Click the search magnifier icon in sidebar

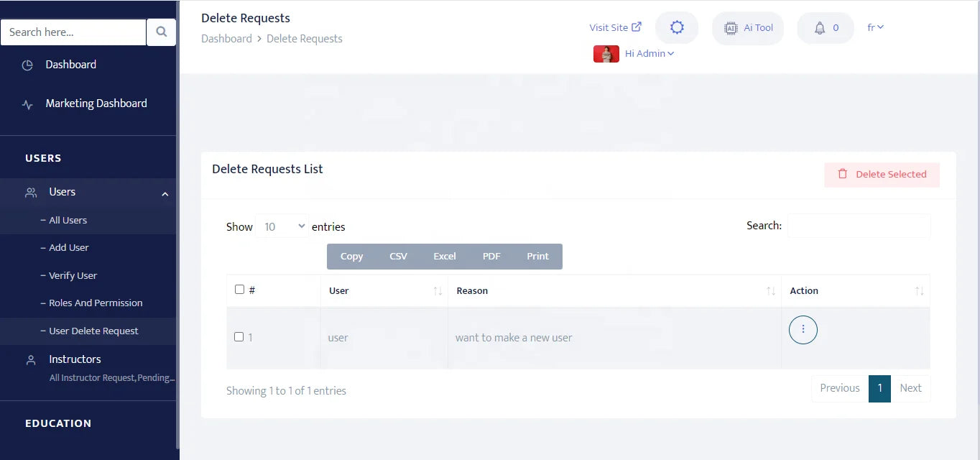(162, 32)
